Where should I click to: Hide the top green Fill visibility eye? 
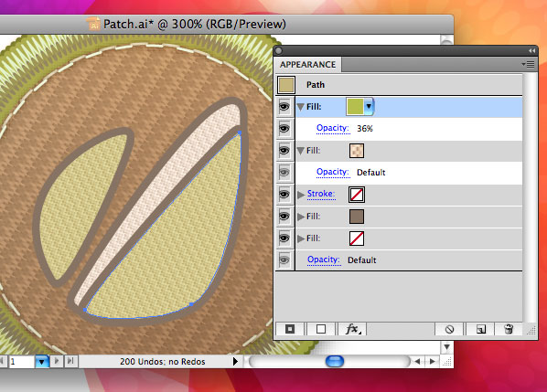coord(284,107)
